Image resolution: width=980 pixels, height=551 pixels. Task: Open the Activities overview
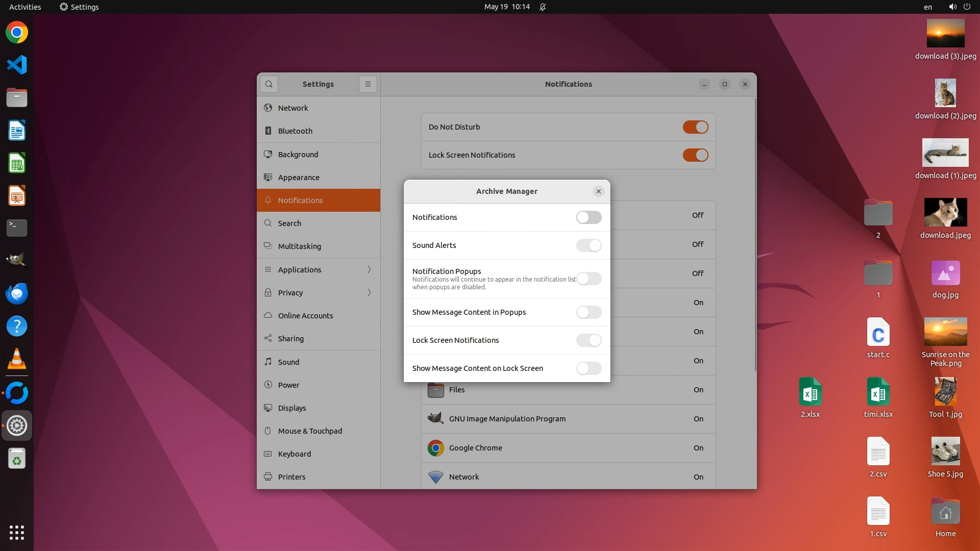[x=25, y=7]
